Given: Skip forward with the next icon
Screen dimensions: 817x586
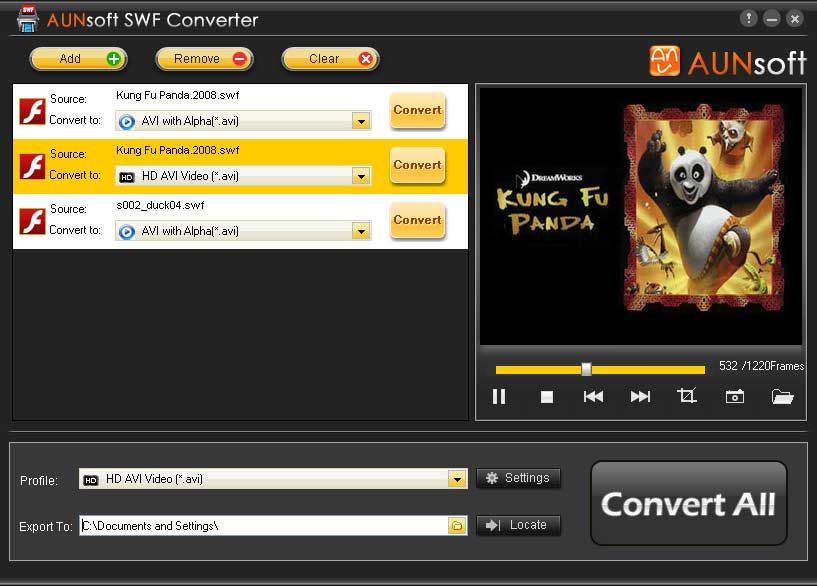Looking at the screenshot, I should 640,397.
